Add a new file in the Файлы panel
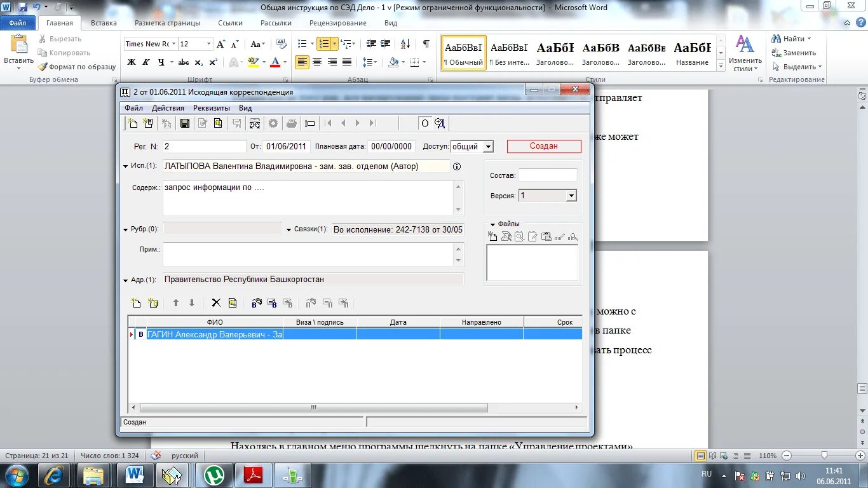This screenshot has width=868, height=488. click(492, 236)
